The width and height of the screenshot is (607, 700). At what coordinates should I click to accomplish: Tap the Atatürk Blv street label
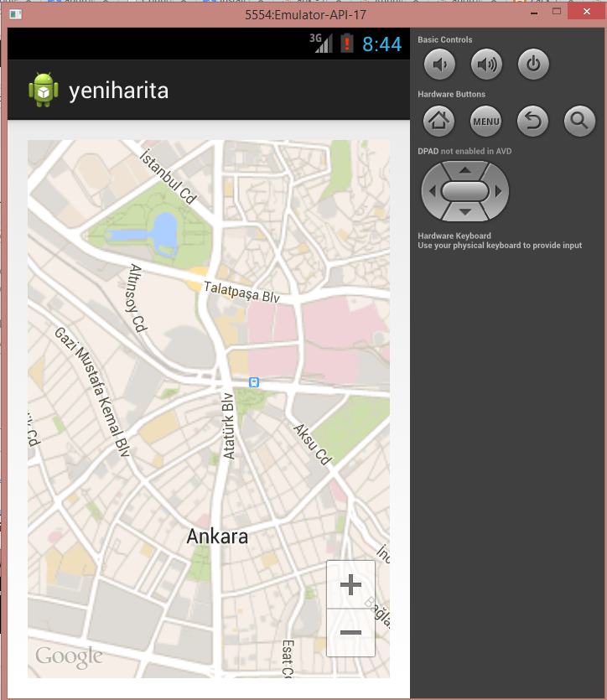[228, 426]
